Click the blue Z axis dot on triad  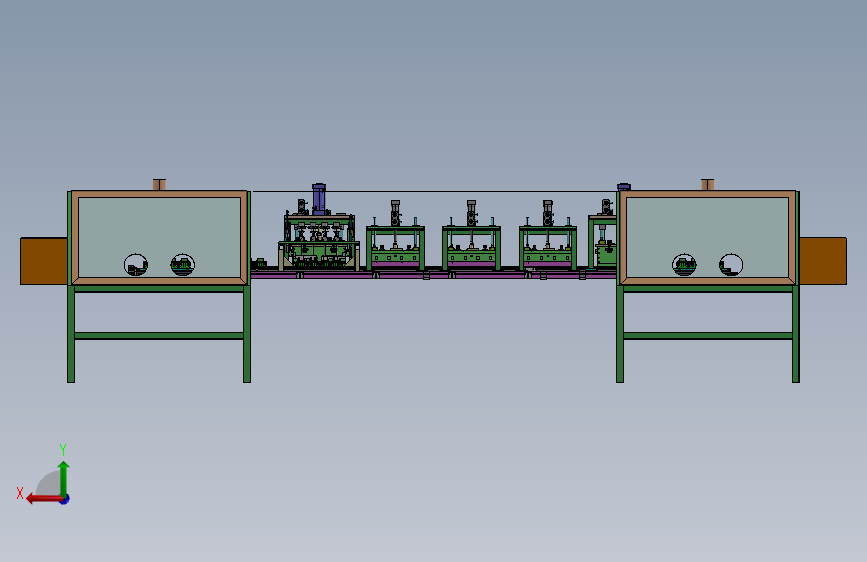(x=65, y=499)
